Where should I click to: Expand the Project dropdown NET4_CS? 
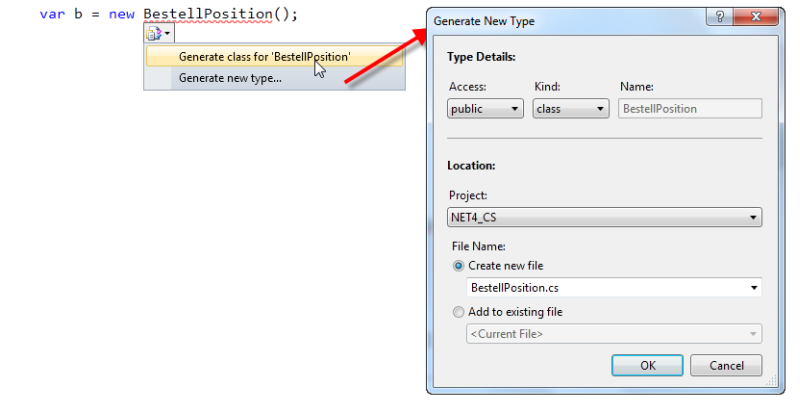coord(604,217)
